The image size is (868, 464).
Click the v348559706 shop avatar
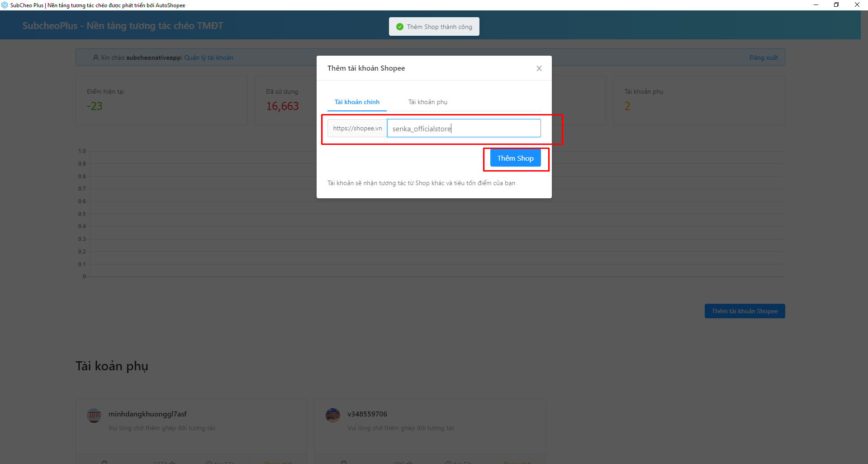(x=333, y=415)
